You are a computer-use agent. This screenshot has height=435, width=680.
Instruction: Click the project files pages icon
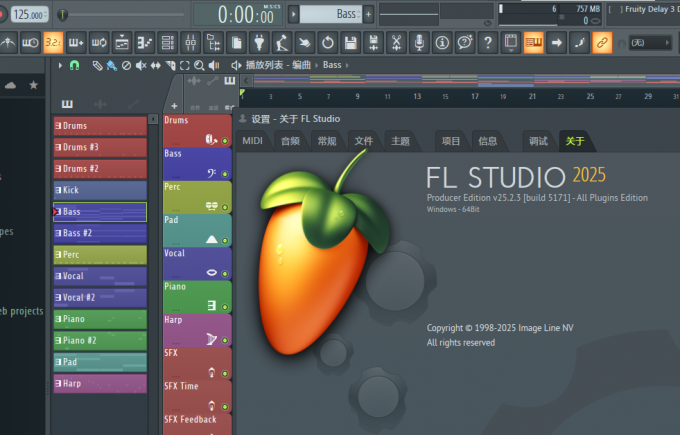coord(236,43)
